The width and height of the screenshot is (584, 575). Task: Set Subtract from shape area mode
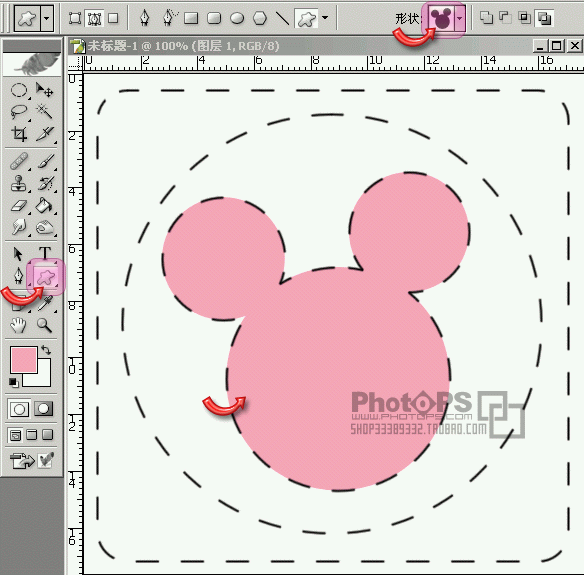pos(505,18)
